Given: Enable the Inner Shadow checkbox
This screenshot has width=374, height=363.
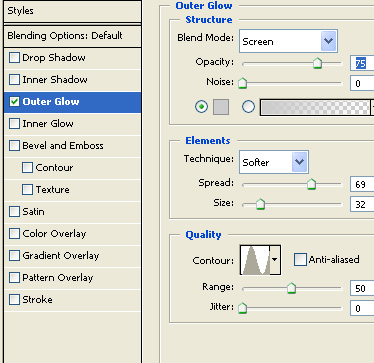Looking at the screenshot, I should tap(14, 79).
